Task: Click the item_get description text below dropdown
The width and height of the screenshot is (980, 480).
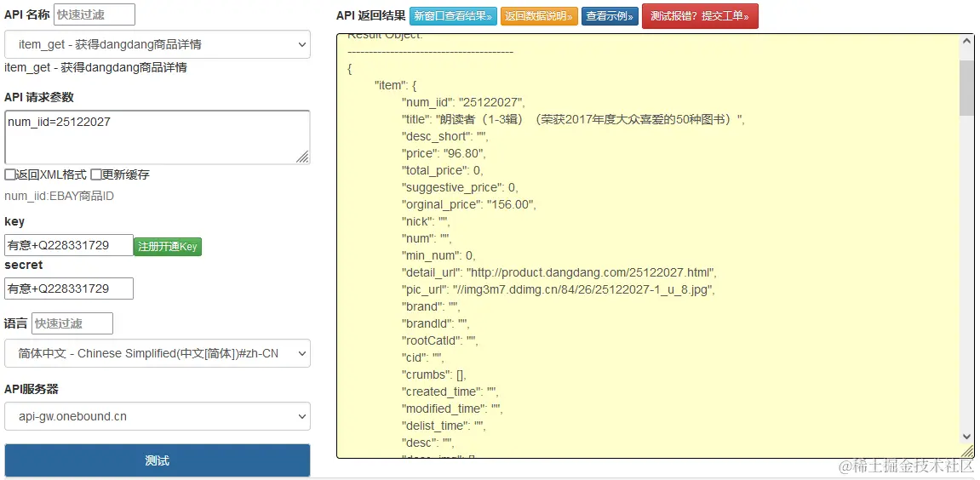Action: [95, 67]
